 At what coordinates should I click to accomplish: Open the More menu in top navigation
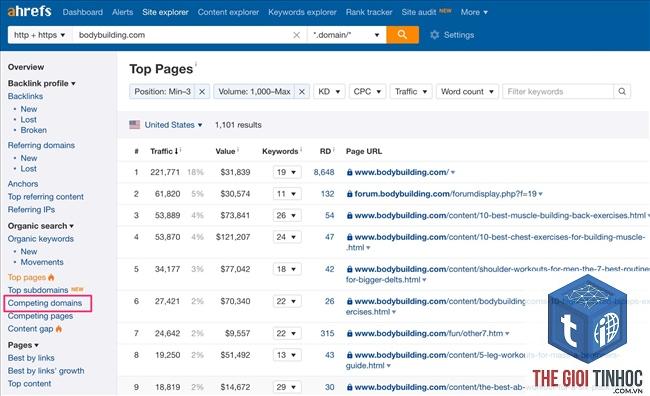(474, 12)
